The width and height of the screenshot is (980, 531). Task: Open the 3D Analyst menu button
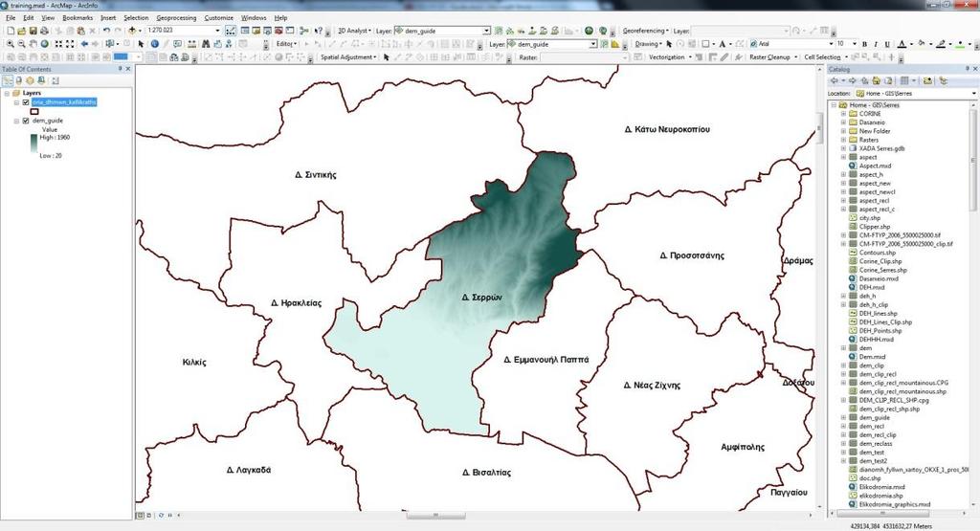click(x=354, y=31)
